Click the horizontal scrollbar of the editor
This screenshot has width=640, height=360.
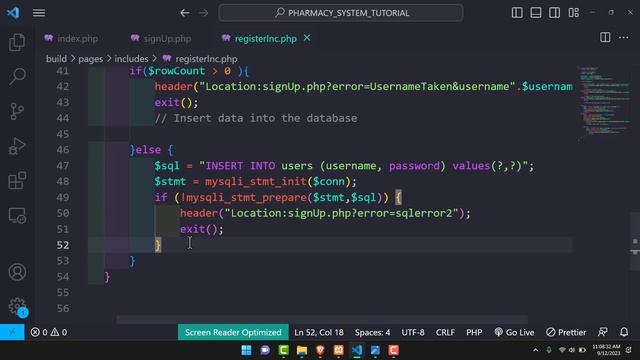[322, 319]
